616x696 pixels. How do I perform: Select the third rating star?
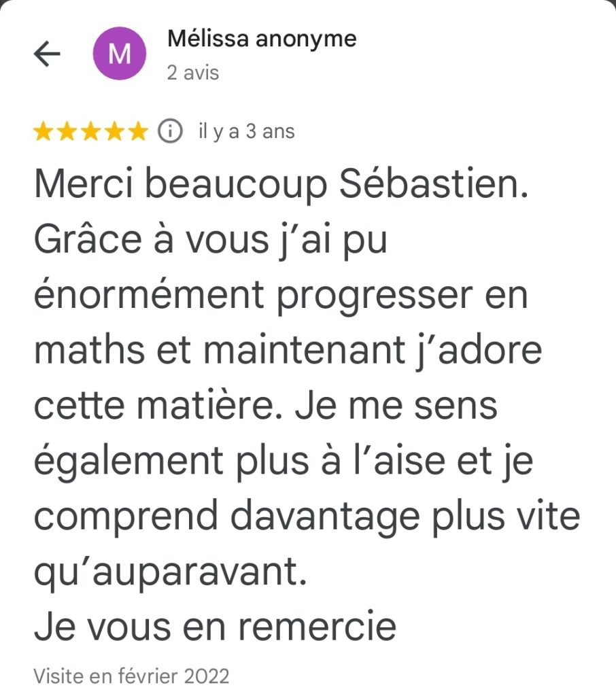coord(90,131)
